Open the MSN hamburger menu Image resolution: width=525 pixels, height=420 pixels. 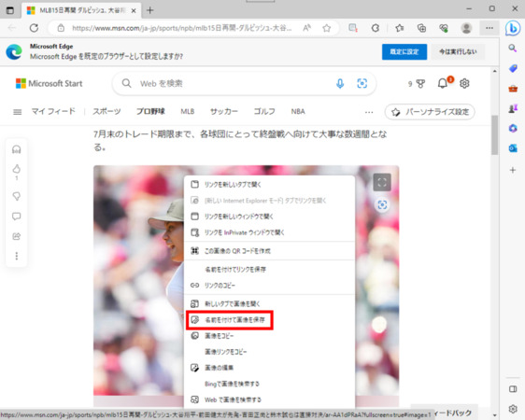[x=17, y=112]
